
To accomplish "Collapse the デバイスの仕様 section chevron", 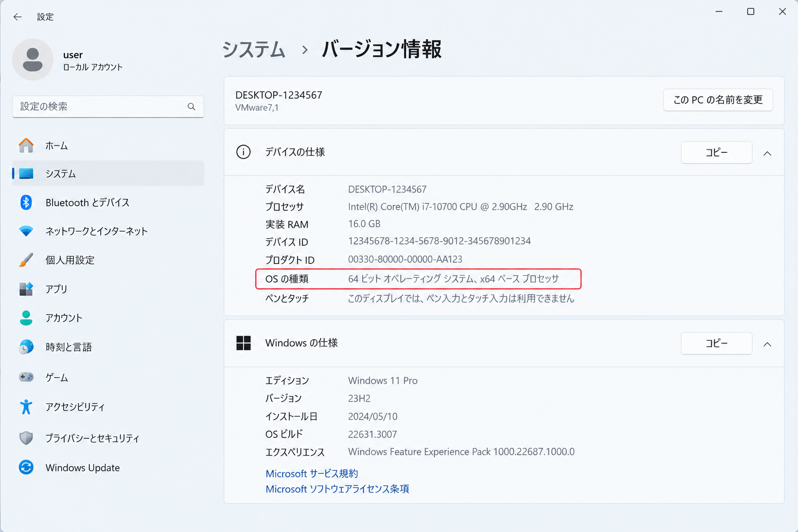I will 767,153.
